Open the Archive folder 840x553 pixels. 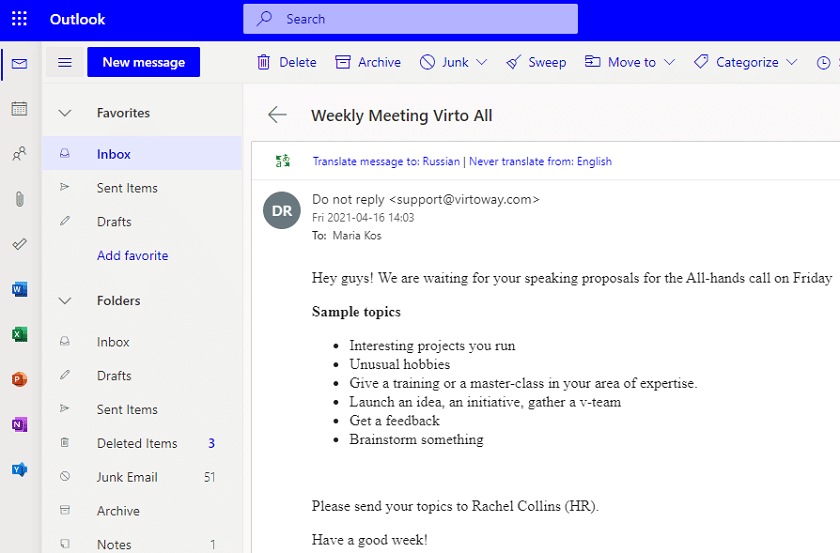pyautogui.click(x=142, y=511)
